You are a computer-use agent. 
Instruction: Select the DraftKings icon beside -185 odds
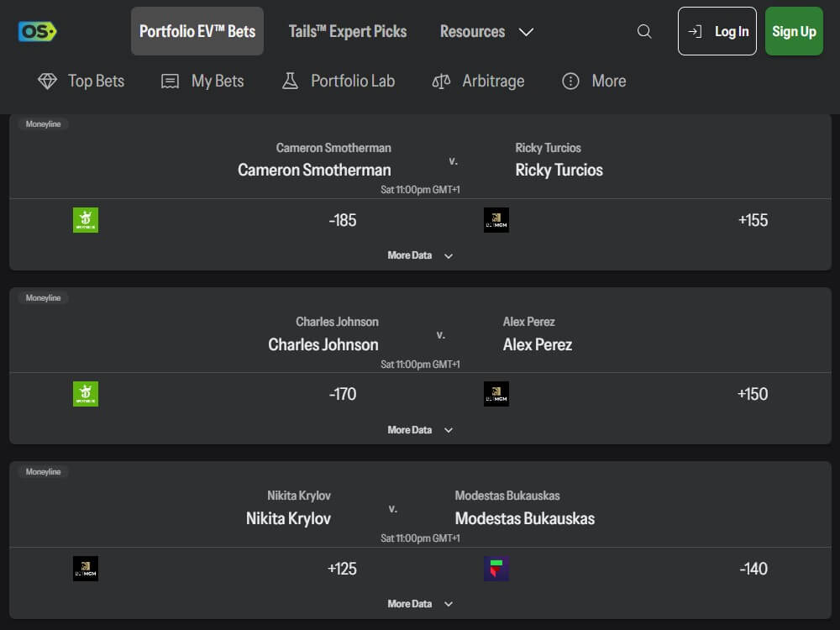point(85,219)
